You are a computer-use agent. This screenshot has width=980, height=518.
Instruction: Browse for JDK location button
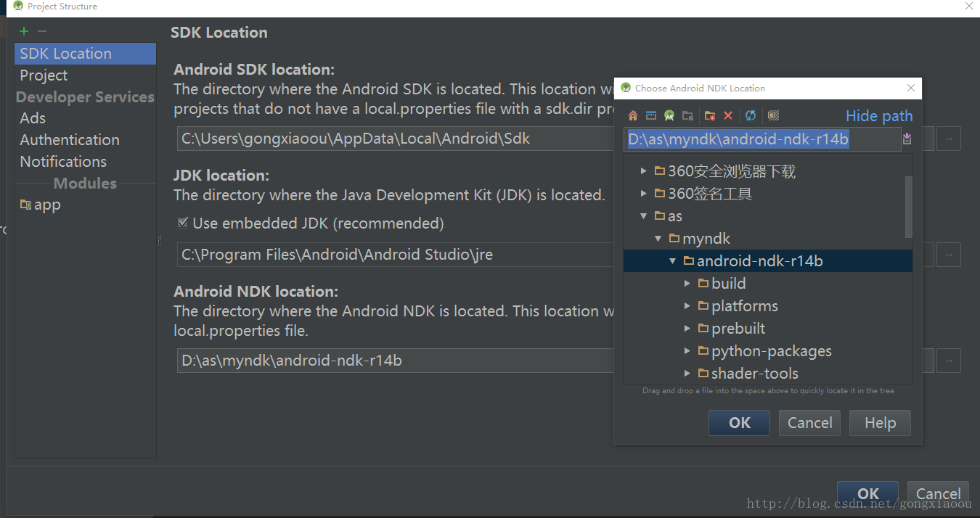click(948, 255)
